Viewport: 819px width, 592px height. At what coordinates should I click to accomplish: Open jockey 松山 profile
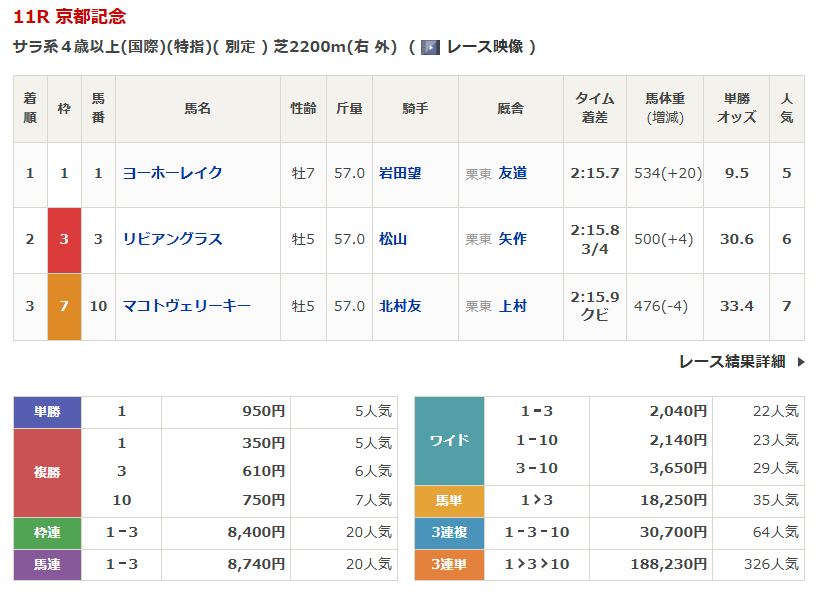click(393, 239)
